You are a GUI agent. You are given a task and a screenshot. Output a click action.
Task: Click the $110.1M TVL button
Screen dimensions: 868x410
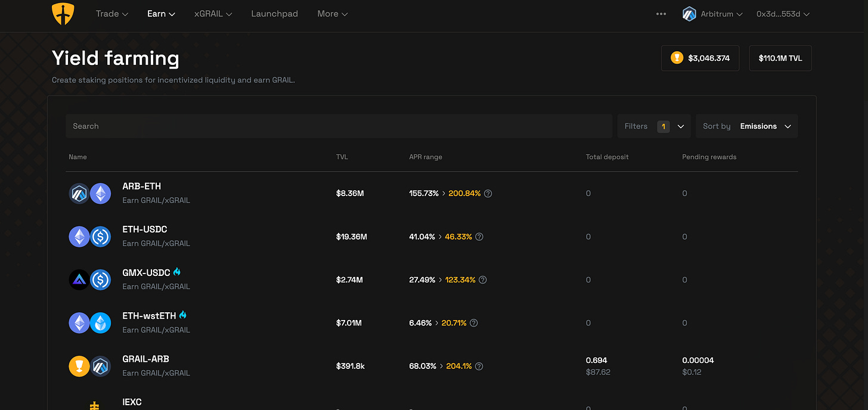780,58
